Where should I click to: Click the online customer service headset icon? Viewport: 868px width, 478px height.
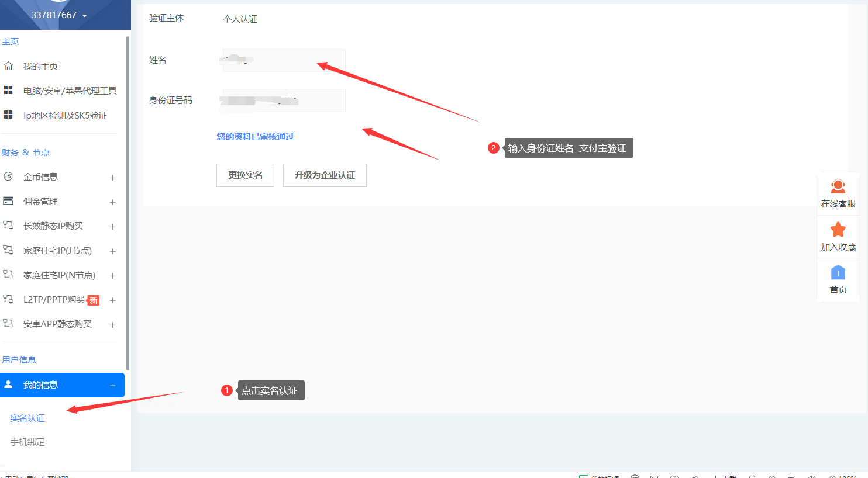838,186
